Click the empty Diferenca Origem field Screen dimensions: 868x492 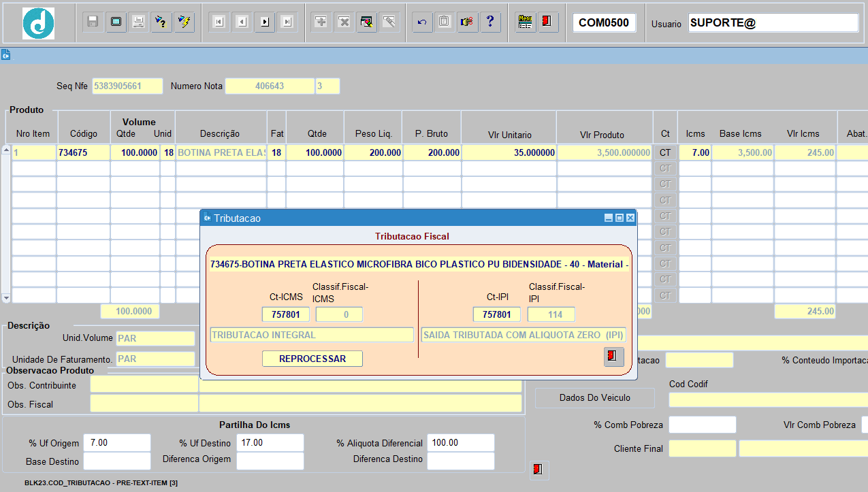(x=270, y=461)
